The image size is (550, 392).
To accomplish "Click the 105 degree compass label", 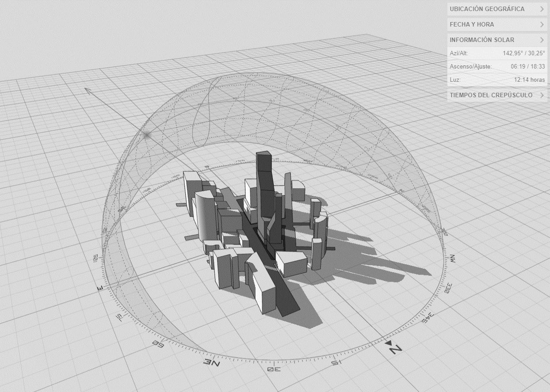I will pos(96,259).
